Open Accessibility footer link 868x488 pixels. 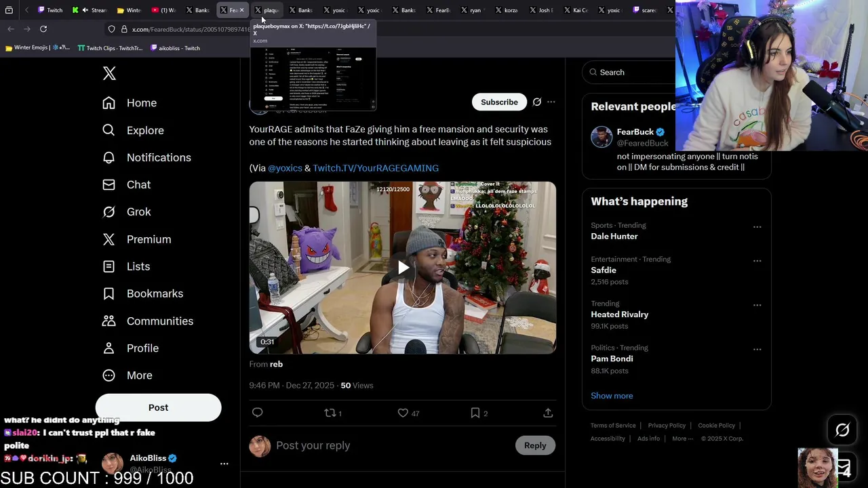point(608,439)
